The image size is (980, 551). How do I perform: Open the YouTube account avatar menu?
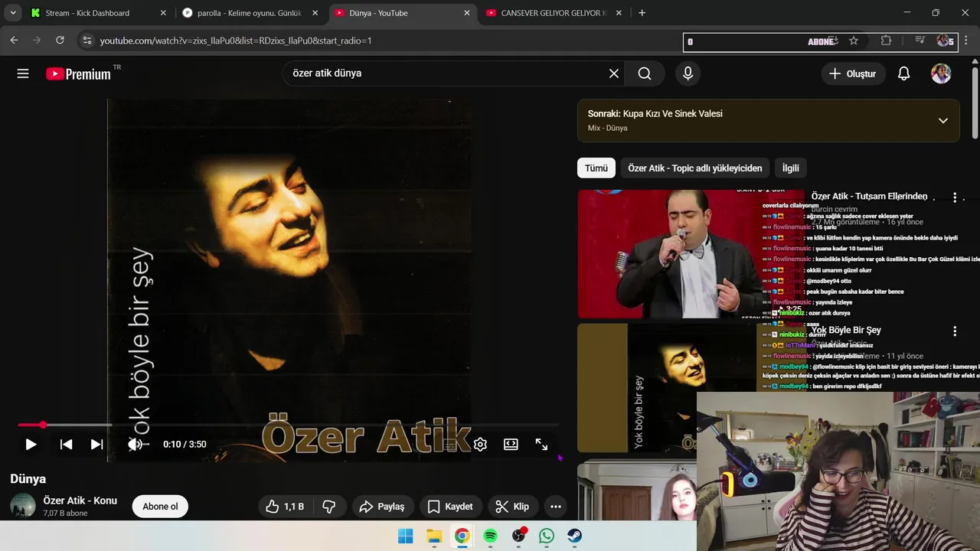(x=941, y=73)
